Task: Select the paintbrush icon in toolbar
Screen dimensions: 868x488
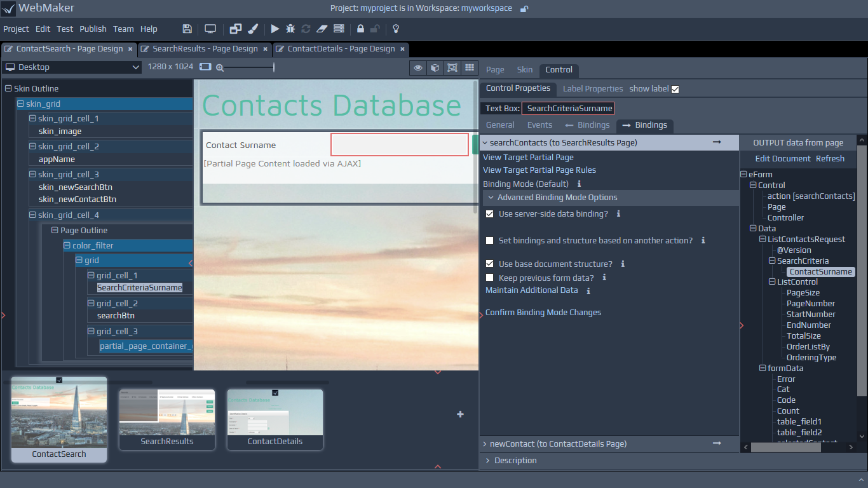Action: coord(252,29)
